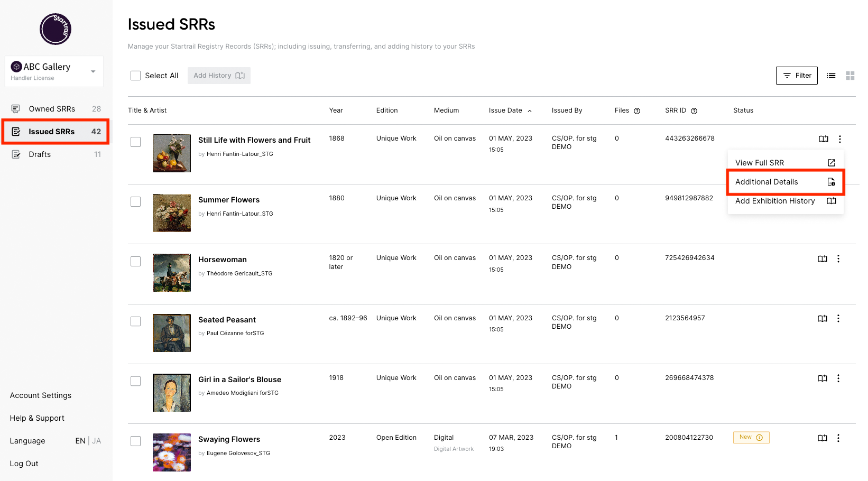The width and height of the screenshot is (868, 481).
Task: Open Still Life with Flowers and Fruit thumbnail
Action: tap(172, 153)
